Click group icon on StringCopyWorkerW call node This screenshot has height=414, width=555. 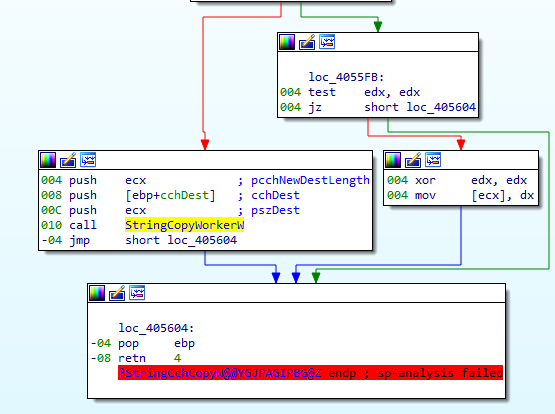(88, 160)
